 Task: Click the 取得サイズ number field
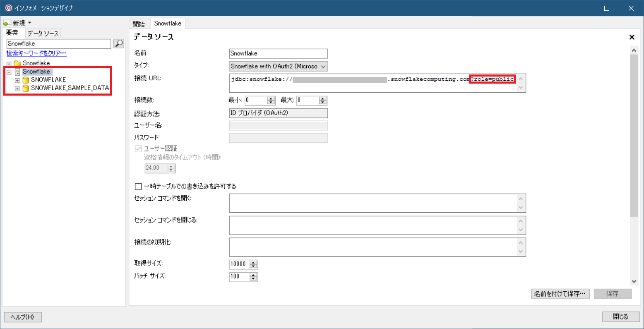pos(240,264)
